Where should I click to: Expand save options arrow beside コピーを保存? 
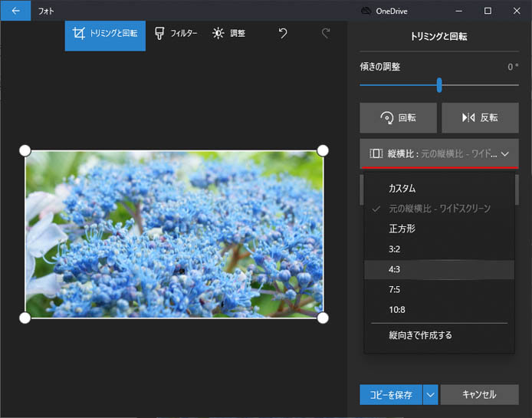pyautogui.click(x=431, y=394)
